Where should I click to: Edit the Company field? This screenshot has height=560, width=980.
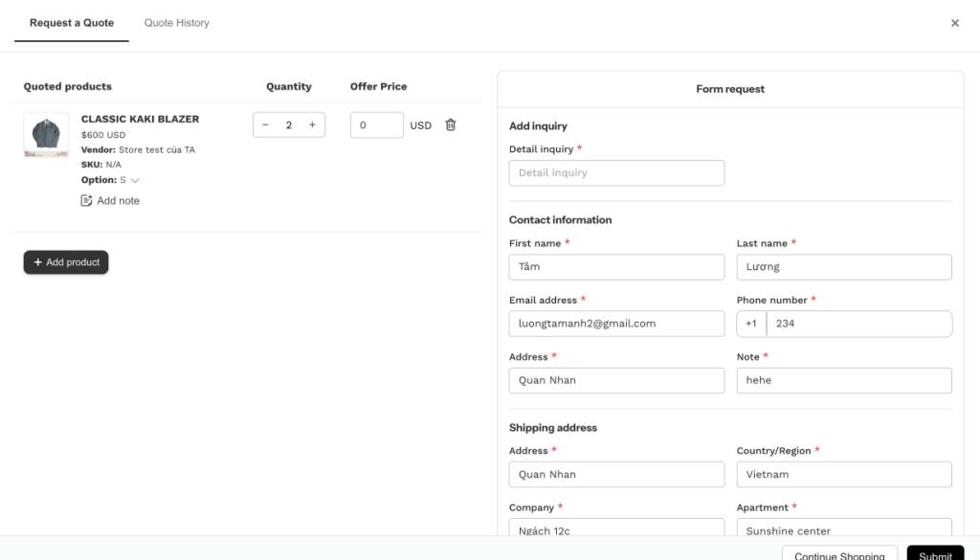click(617, 526)
